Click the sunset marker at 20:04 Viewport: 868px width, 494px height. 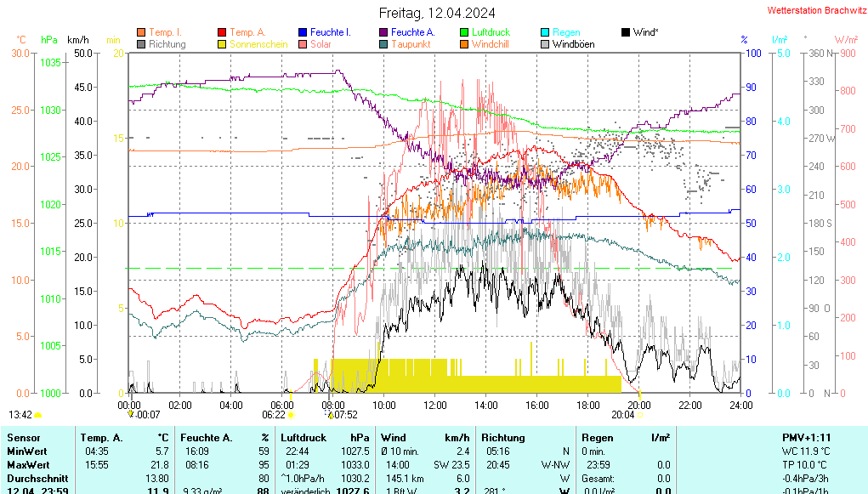pos(638,415)
